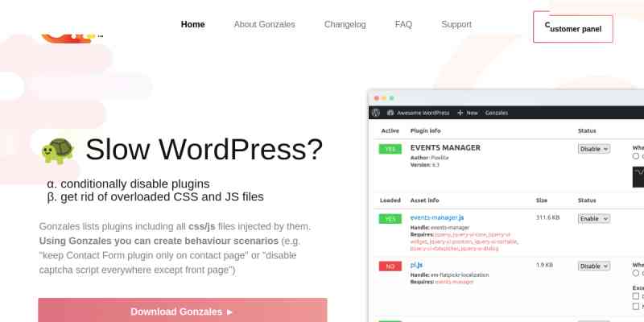Click the Download Gonzales button
Viewport: 644px width, 322px height.
tap(182, 311)
